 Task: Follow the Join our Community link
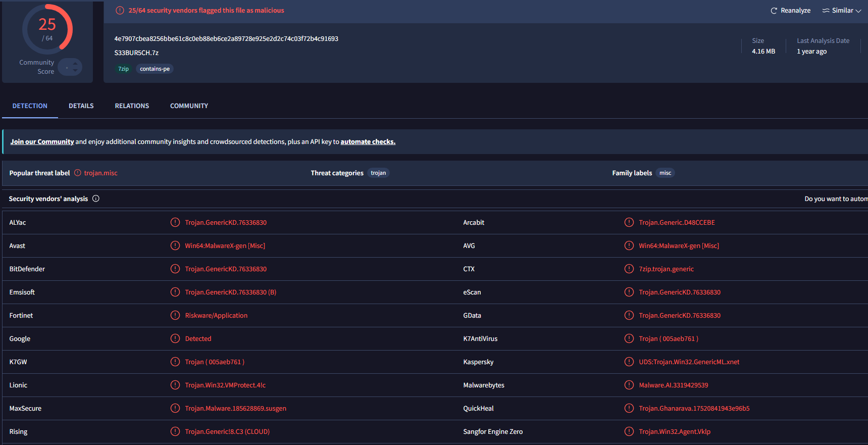pyautogui.click(x=42, y=142)
